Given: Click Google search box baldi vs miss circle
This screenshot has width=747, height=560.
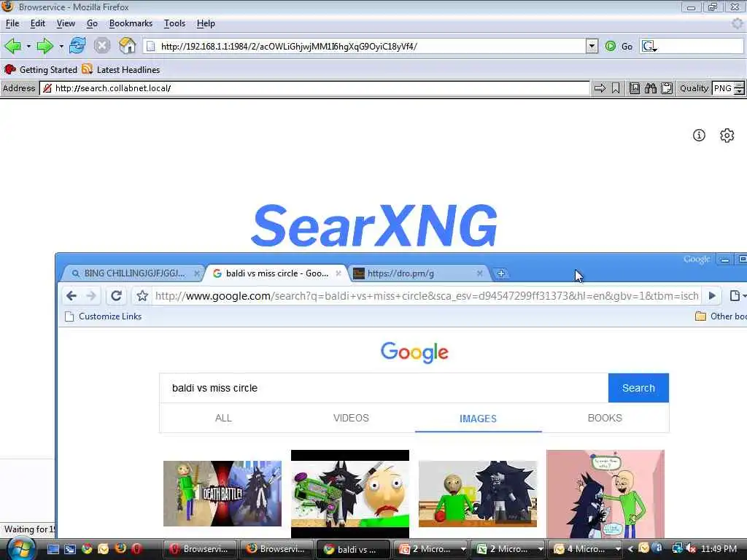Looking at the screenshot, I should click(384, 388).
